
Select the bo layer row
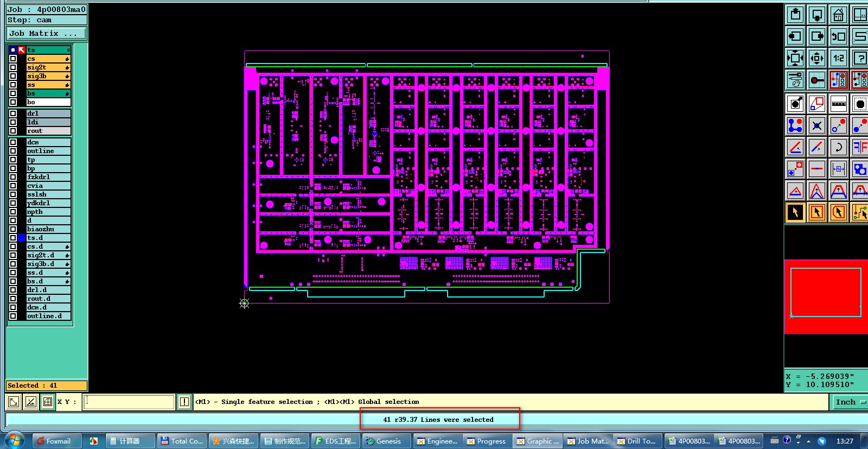click(x=49, y=102)
